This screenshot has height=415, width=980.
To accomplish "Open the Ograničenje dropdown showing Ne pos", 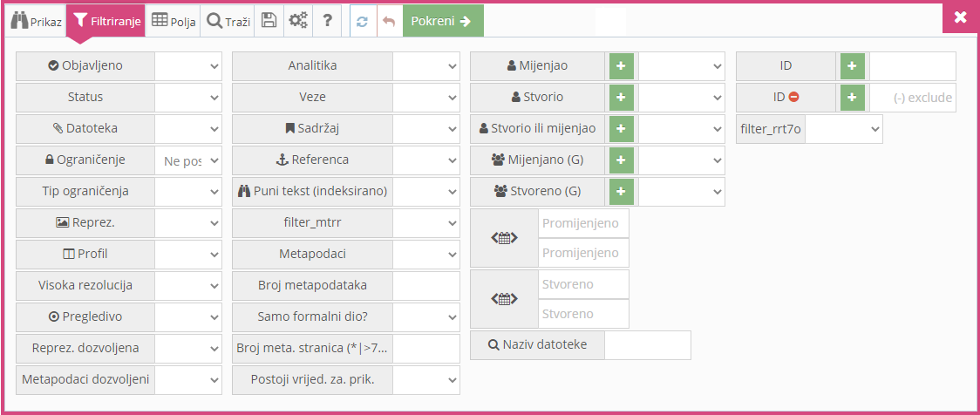I will pyautogui.click(x=188, y=160).
